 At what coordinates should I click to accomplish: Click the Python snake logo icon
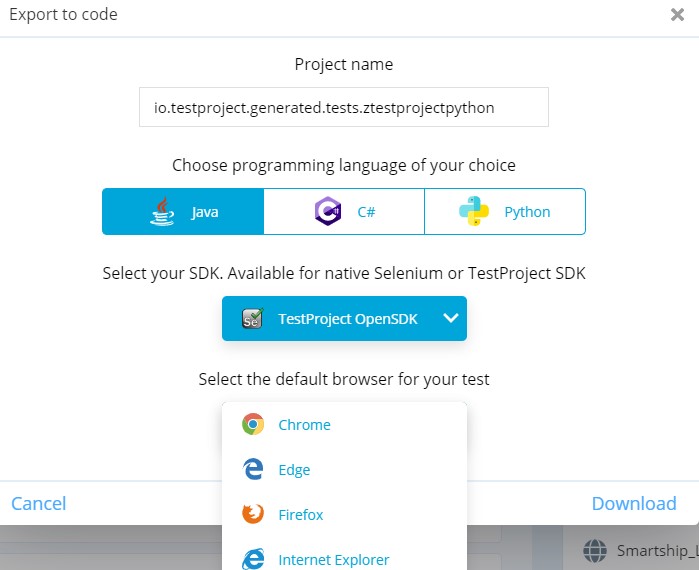pos(472,211)
